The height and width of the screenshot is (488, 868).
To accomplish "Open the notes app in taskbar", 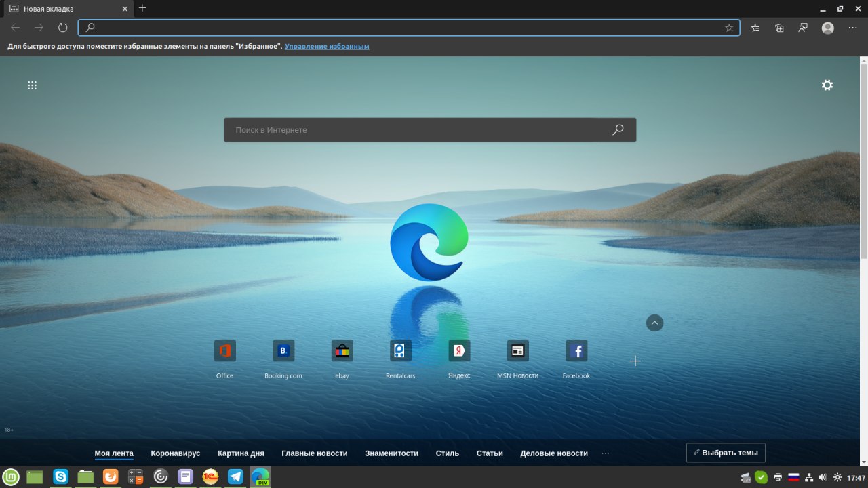I will click(x=185, y=476).
